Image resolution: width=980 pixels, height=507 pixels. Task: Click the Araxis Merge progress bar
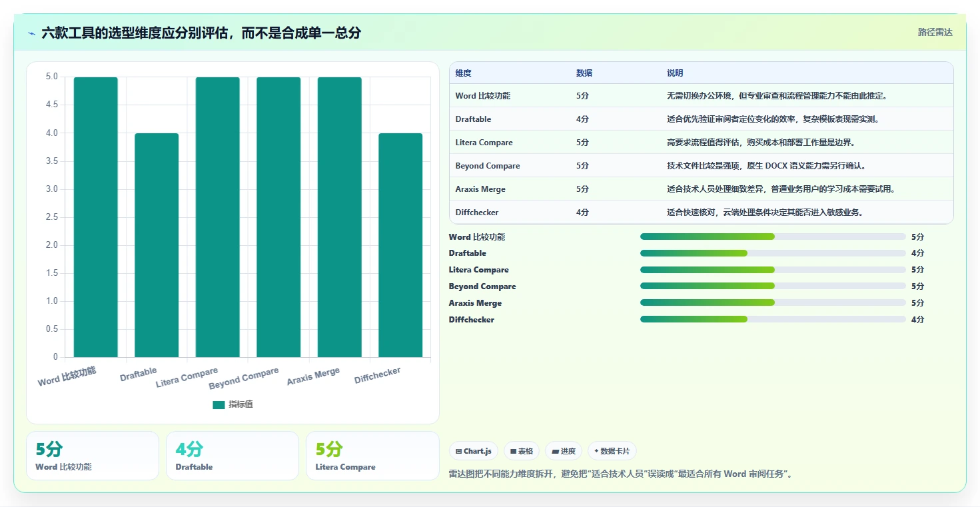pyautogui.click(x=773, y=303)
